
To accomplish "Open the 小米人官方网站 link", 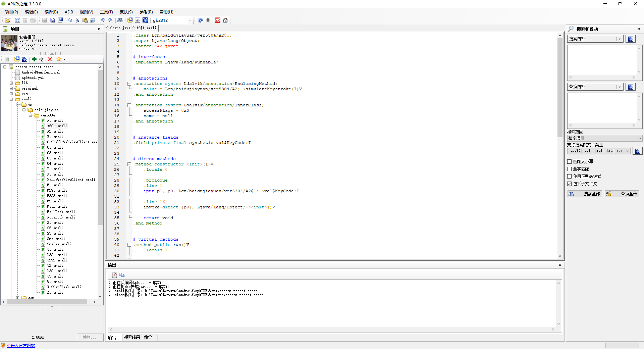I will (21, 345).
